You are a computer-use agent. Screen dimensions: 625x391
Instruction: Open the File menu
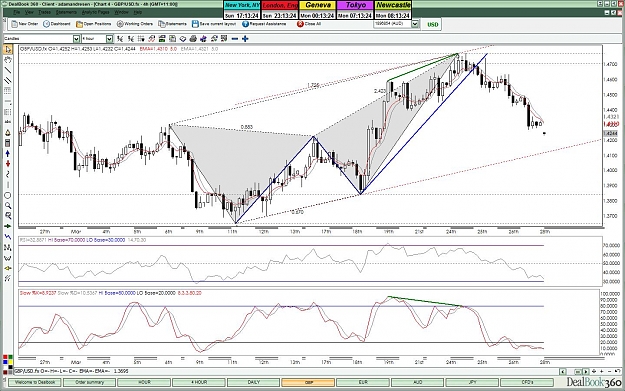[x=16, y=12]
